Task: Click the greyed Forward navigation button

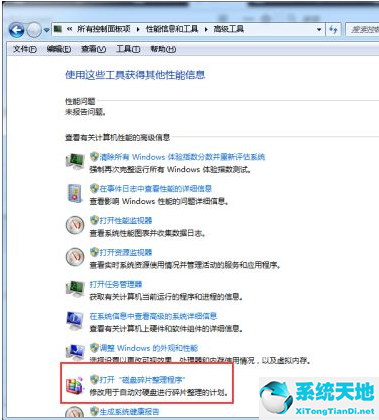Action: coord(34,31)
